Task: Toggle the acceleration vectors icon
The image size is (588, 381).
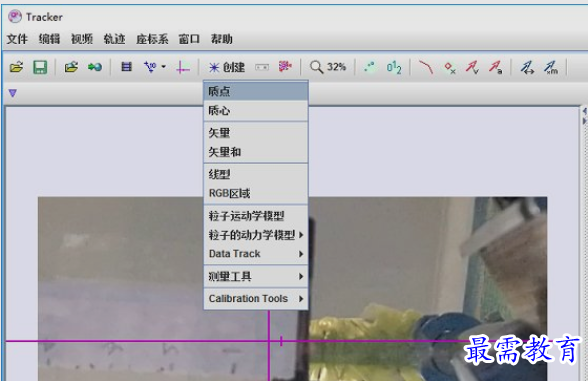Action: point(495,67)
